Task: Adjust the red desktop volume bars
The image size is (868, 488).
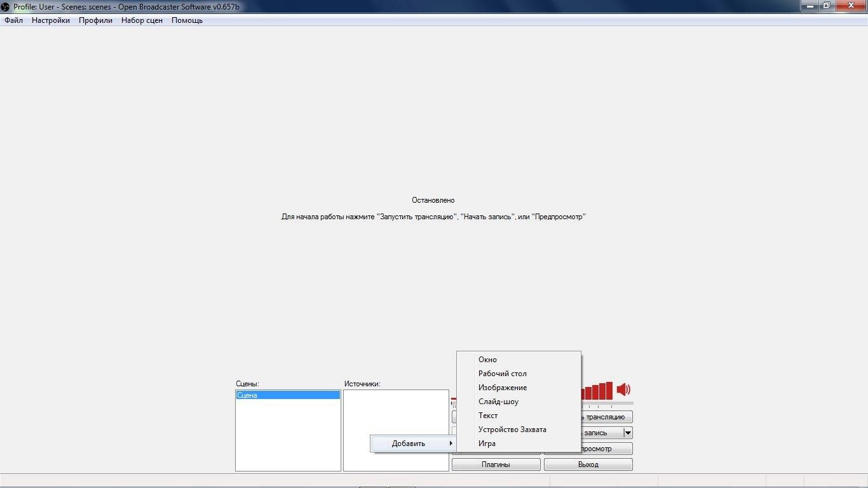Action: tap(597, 391)
